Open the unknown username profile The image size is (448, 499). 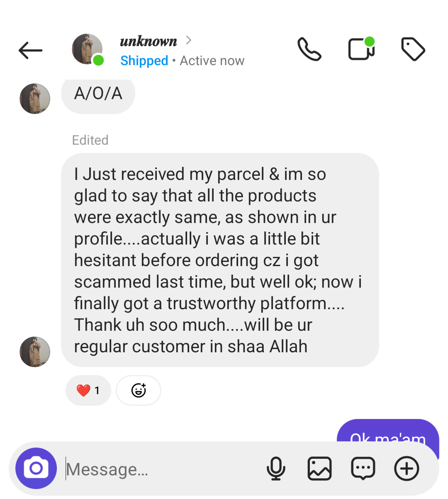coord(149,41)
